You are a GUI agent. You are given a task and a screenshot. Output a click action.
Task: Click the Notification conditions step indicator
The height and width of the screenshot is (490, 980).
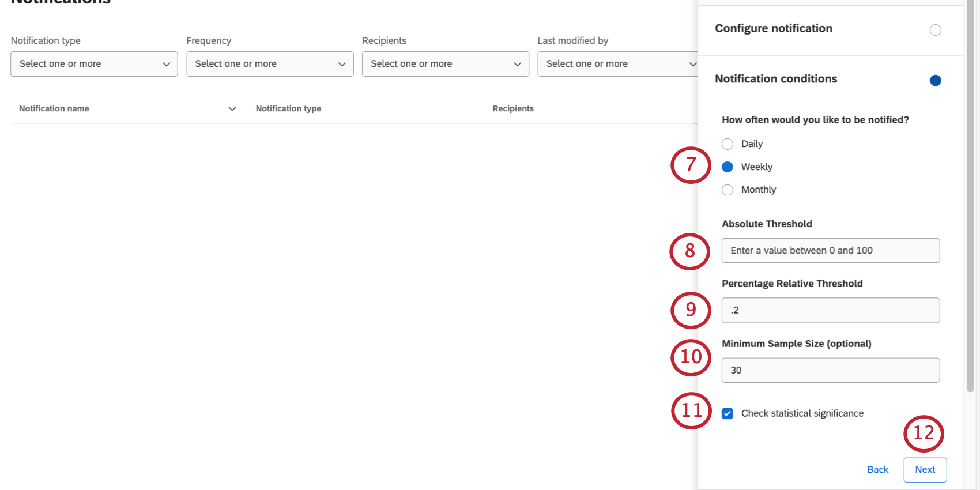pos(935,81)
